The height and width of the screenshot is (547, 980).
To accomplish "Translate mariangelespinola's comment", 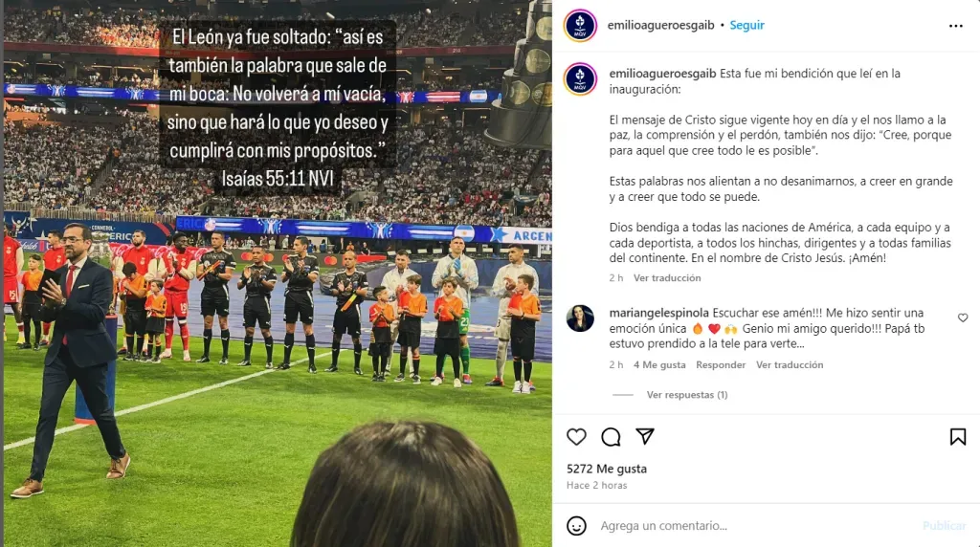I will coord(790,364).
